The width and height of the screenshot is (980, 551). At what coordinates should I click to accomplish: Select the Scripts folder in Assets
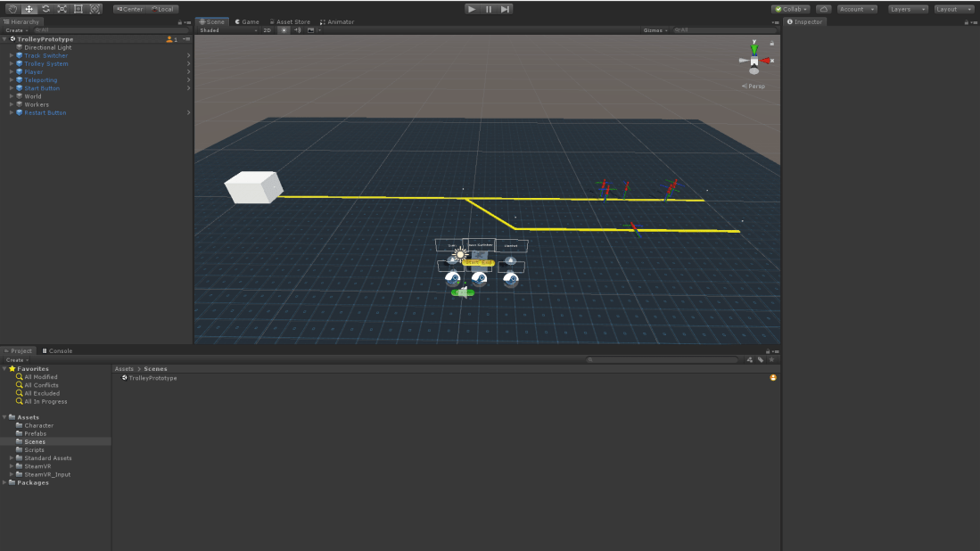point(34,449)
